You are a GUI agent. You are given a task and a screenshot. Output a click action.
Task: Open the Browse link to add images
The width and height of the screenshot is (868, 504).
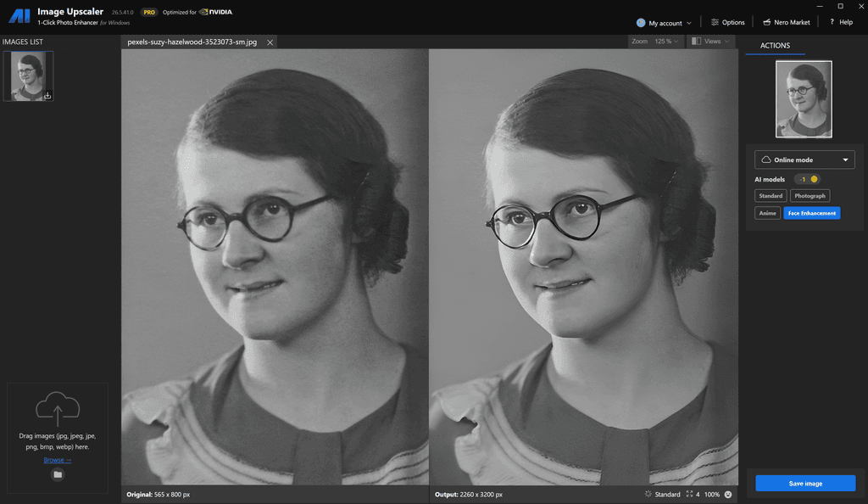pyautogui.click(x=57, y=459)
